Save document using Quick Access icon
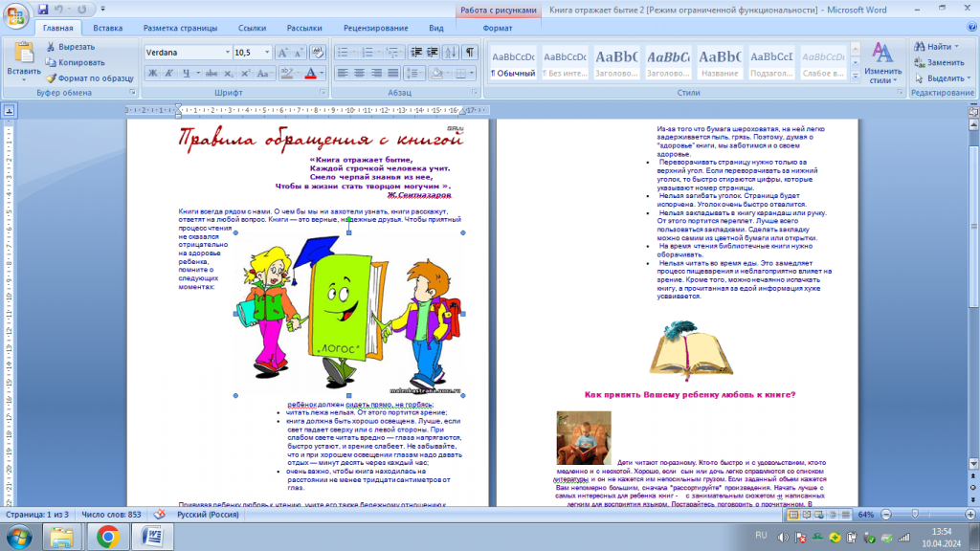The image size is (980, 551). point(42,10)
